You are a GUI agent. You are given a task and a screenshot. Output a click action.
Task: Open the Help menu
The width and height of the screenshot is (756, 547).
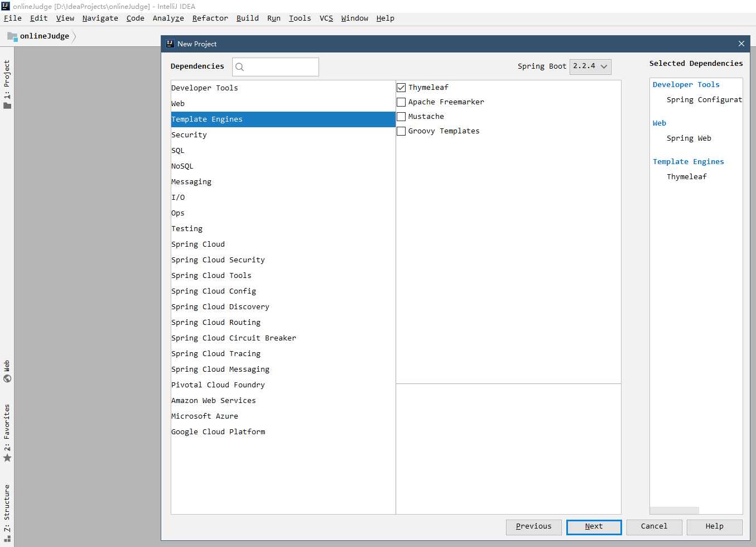click(386, 18)
